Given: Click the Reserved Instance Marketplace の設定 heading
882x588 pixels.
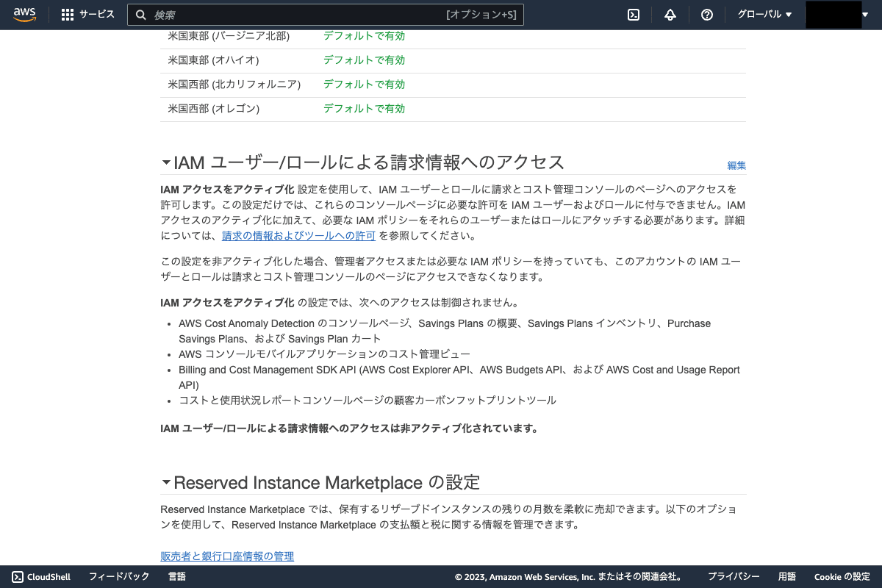Looking at the screenshot, I should pos(326,483).
